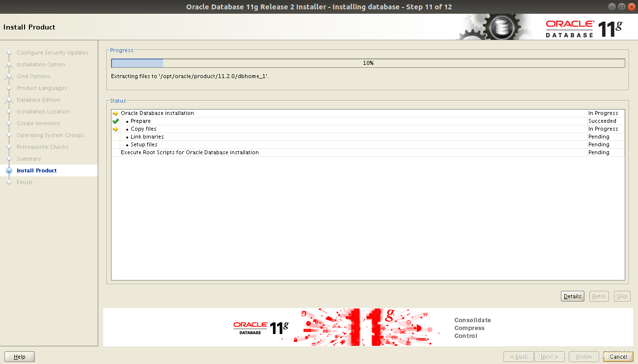
Task: Select the Setup files status row
Action: click(368, 144)
